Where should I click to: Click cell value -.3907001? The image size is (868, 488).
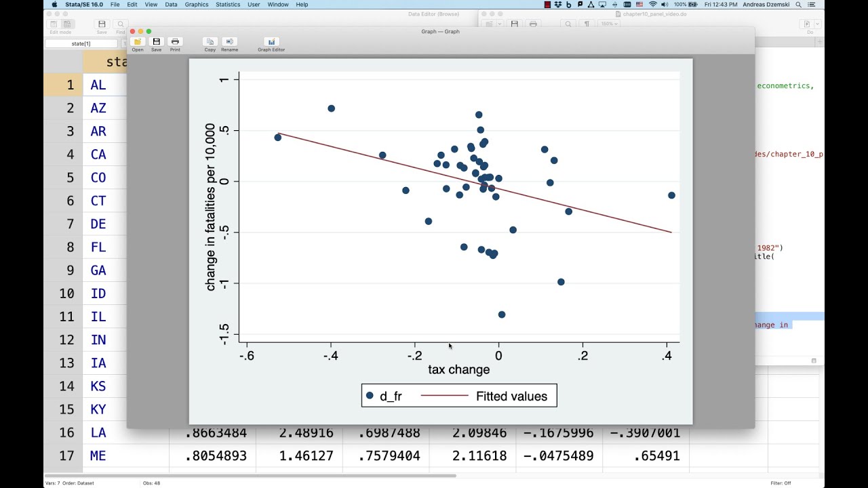[646, 432]
